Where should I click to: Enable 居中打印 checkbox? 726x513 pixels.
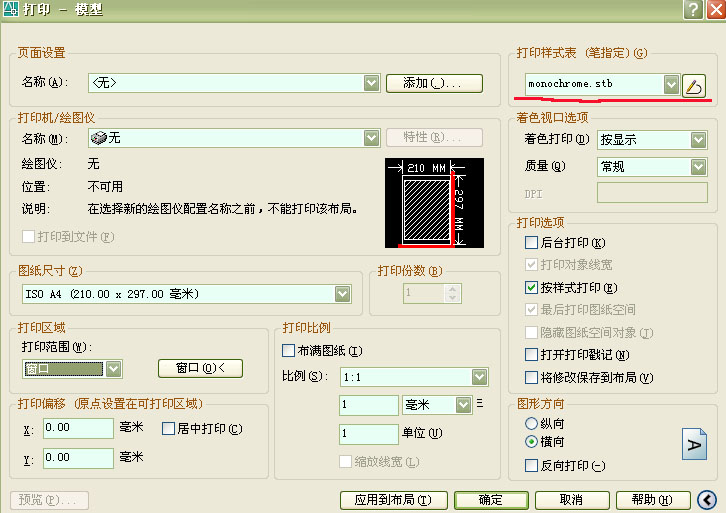(168, 429)
